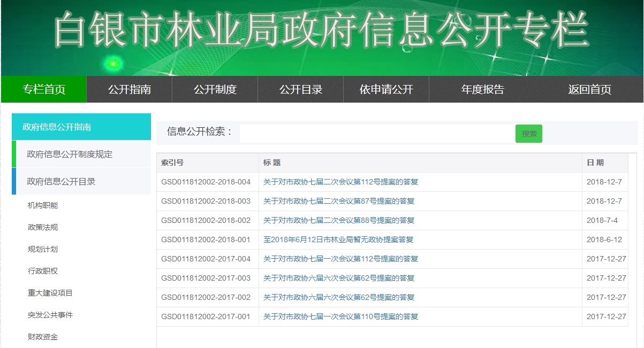Viewport: 644px width, 348px height.
Task: Click the 信息公开检索 search input field
Action: (x=377, y=133)
